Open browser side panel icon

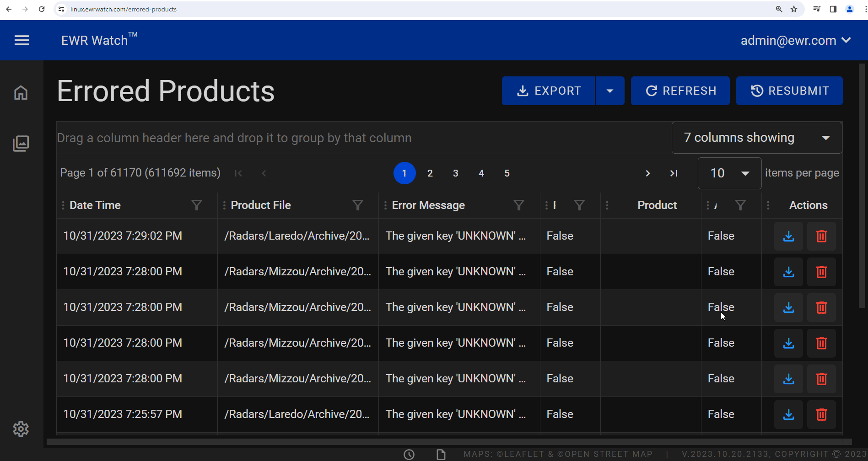pos(833,9)
